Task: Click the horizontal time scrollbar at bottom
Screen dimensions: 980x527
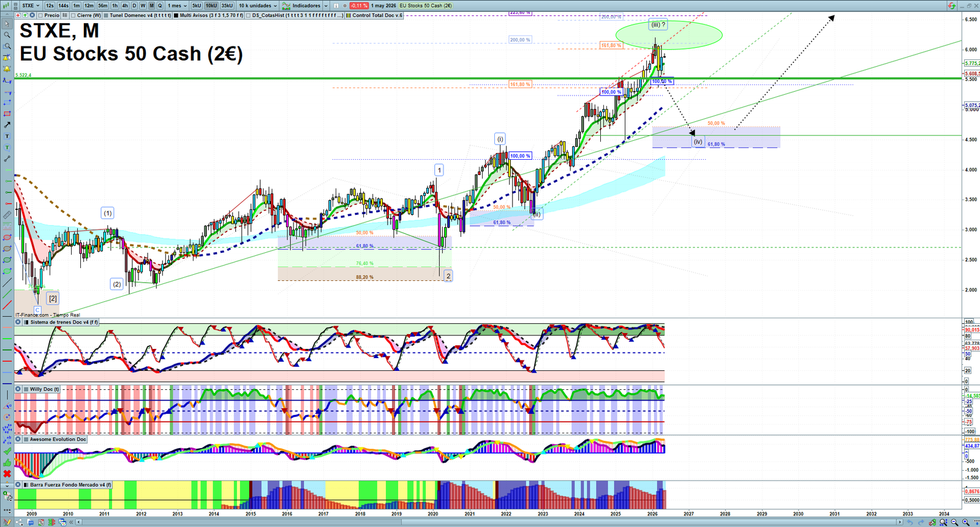Action: [490, 522]
